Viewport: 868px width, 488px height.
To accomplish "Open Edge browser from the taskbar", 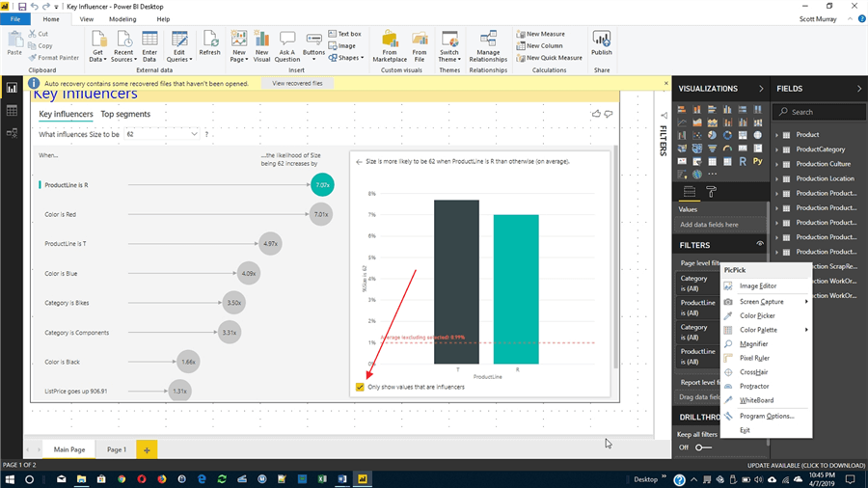I will pos(202,479).
